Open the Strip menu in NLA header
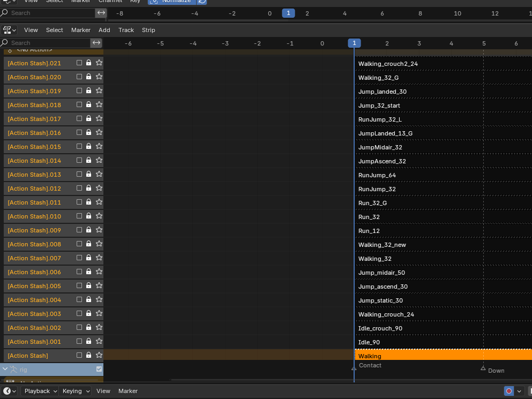Viewport: 532px width, 399px height. point(148,30)
